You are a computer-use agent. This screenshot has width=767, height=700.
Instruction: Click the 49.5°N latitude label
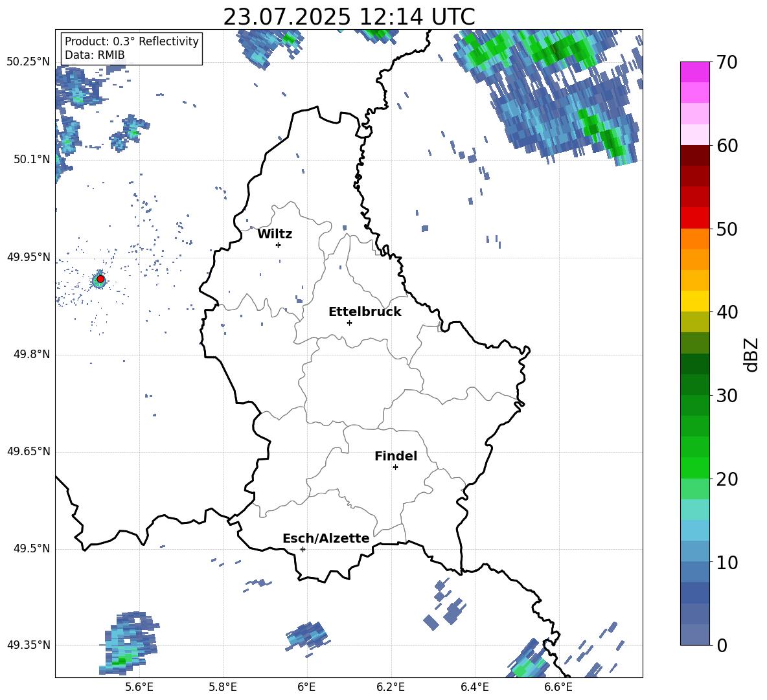point(31,549)
